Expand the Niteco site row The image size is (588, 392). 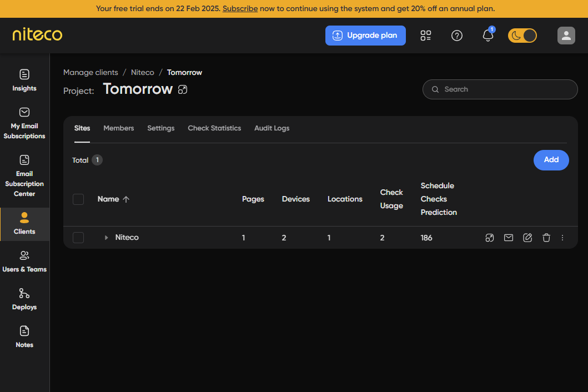106,238
